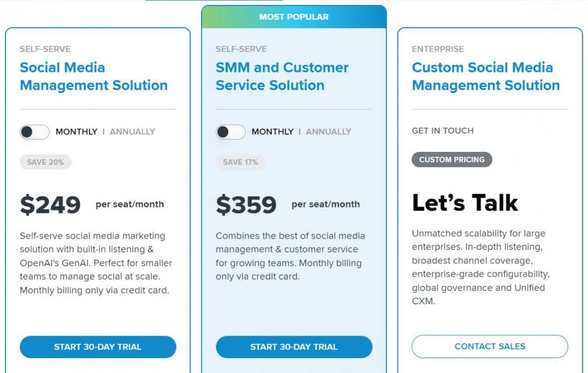Click GET IN TOUCH label in Enterprise card
The height and width of the screenshot is (373, 588).
[443, 131]
